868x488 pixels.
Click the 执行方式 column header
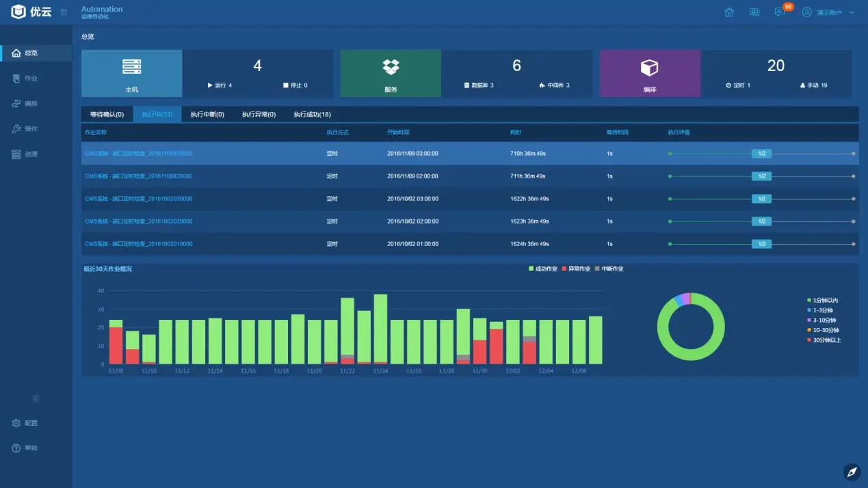337,132
